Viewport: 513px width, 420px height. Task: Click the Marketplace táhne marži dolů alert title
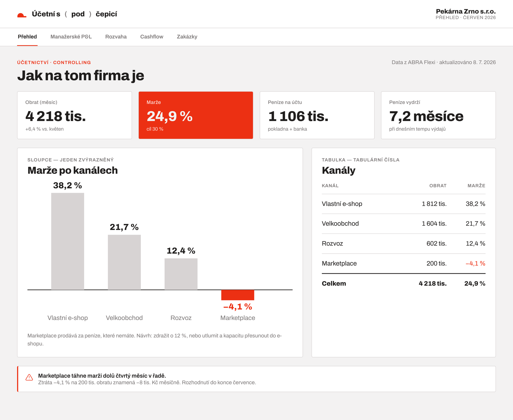(102, 376)
